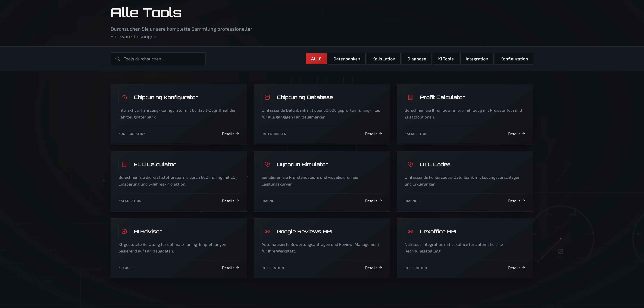Select the Integration filter tab
Viewport: 644px width, 308px height.
tap(477, 59)
